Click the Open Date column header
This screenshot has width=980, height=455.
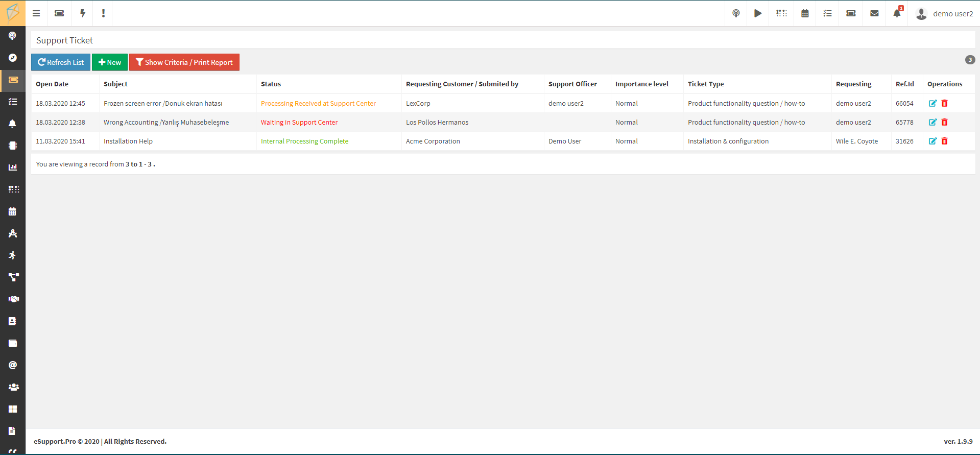pos(52,84)
